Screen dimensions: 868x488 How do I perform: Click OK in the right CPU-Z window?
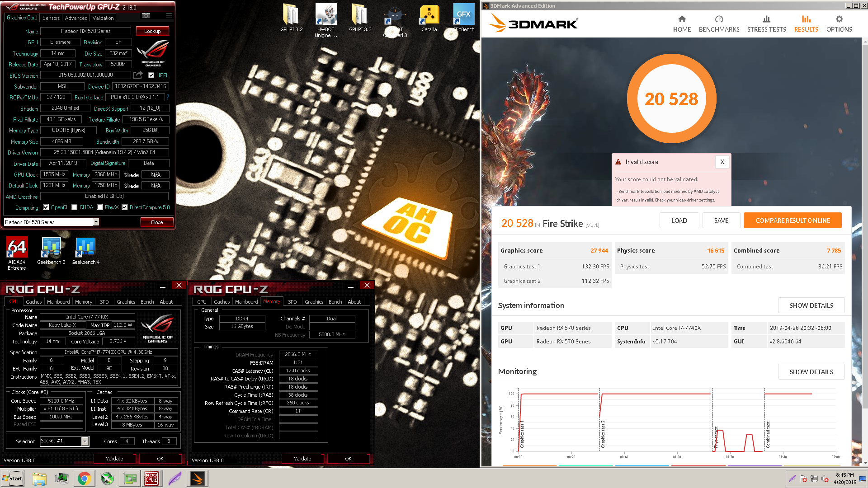pos(348,459)
